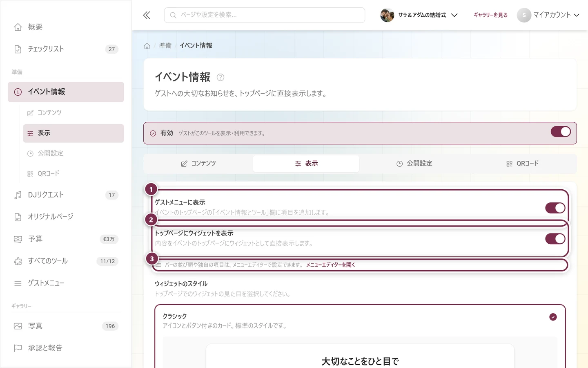The height and width of the screenshot is (368, 588).
Task: Select the クラシック widget style radio
Action: point(553,317)
